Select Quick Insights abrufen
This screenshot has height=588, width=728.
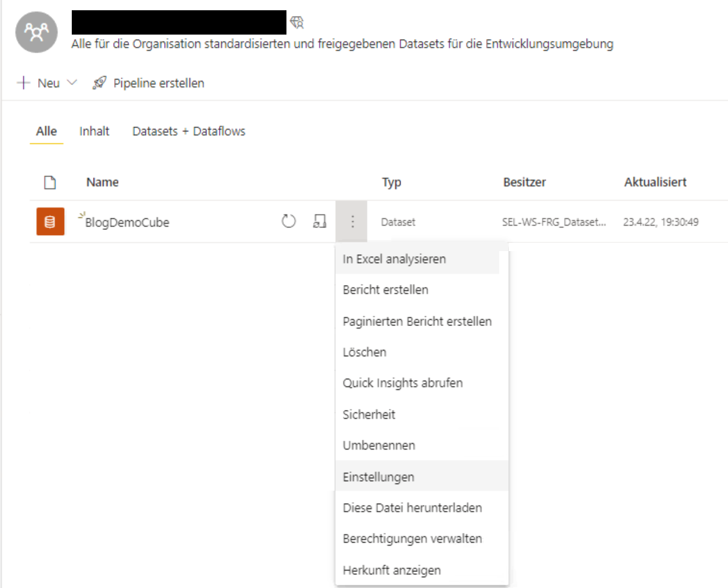pos(422,383)
